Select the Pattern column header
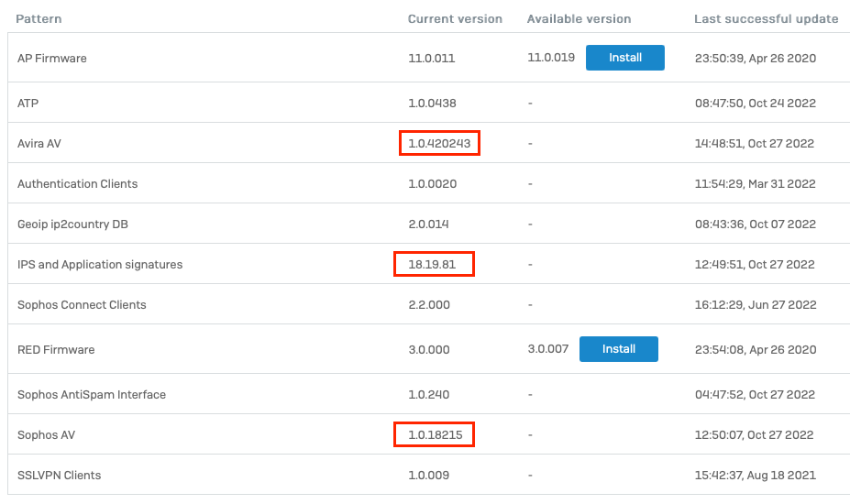The width and height of the screenshot is (850, 504). click(x=39, y=19)
